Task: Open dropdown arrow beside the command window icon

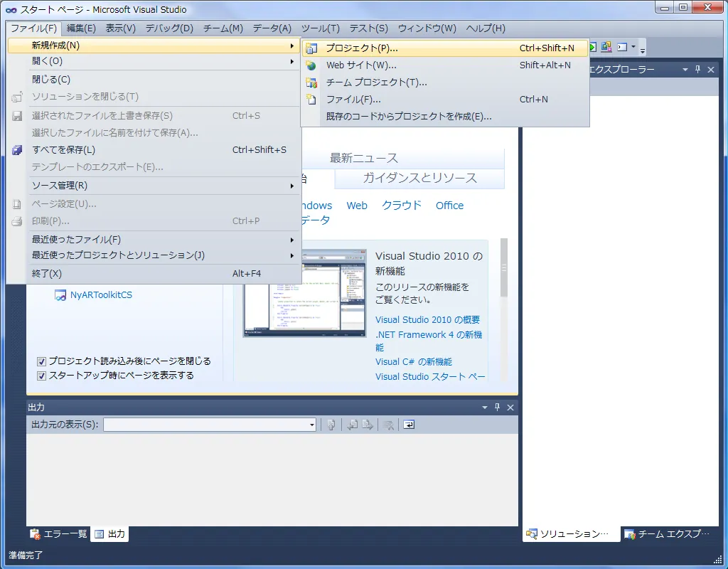Action: (x=633, y=46)
